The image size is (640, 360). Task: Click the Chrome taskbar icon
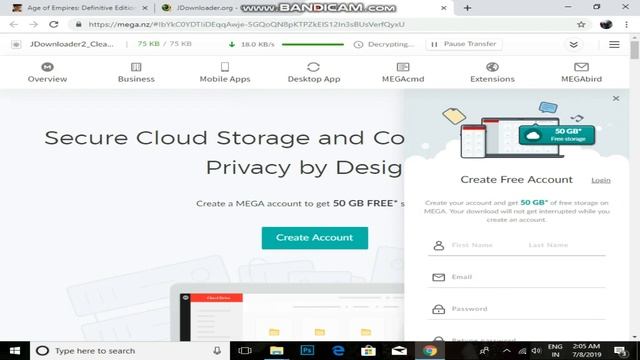(429, 351)
